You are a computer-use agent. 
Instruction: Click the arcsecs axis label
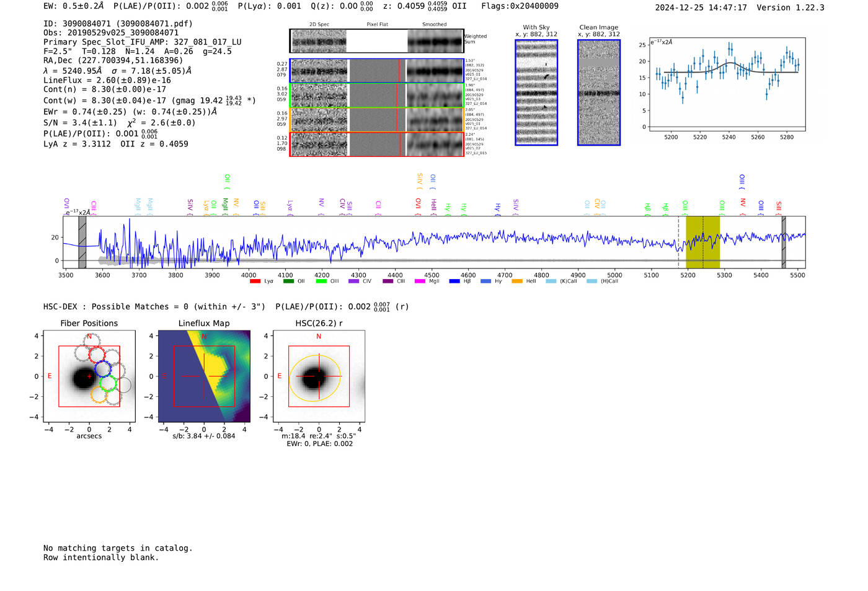(x=89, y=436)
